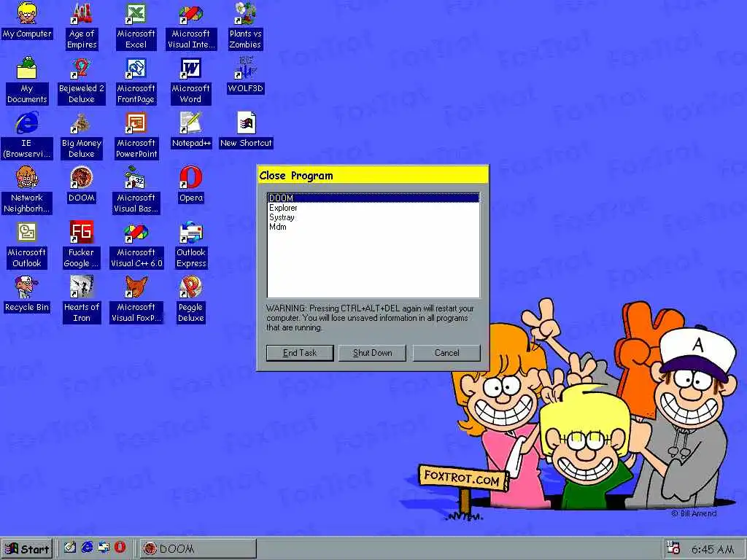747x560 pixels.
Task: Select the Recycle Bin desktop icon
Action: click(x=27, y=295)
